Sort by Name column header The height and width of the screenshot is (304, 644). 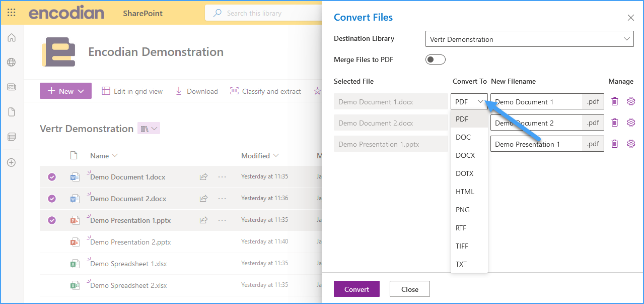click(x=104, y=156)
